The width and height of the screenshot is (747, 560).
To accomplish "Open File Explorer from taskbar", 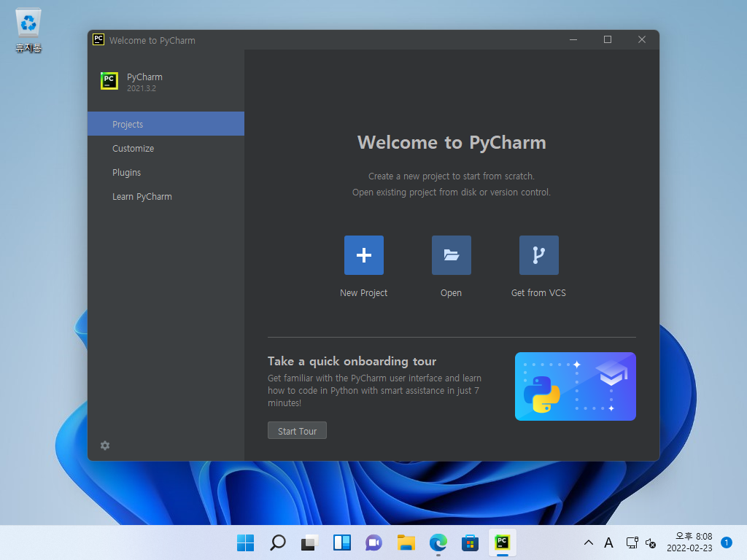I will (406, 542).
